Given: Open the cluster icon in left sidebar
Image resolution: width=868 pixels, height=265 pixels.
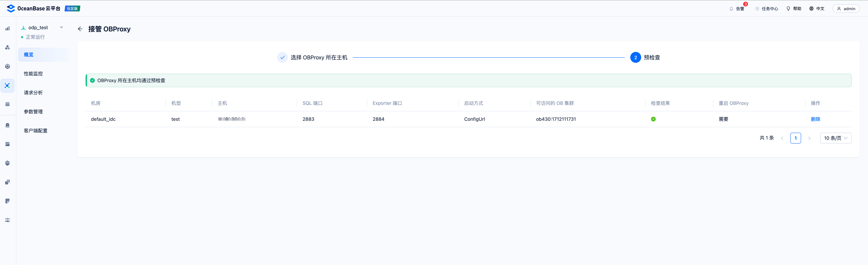Looking at the screenshot, I should tap(7, 48).
